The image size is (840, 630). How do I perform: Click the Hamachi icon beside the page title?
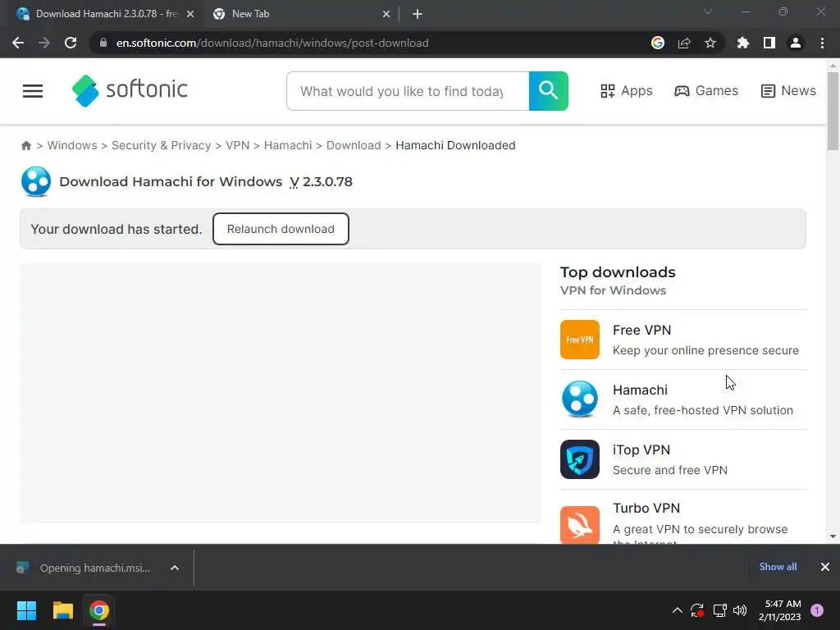click(x=36, y=181)
